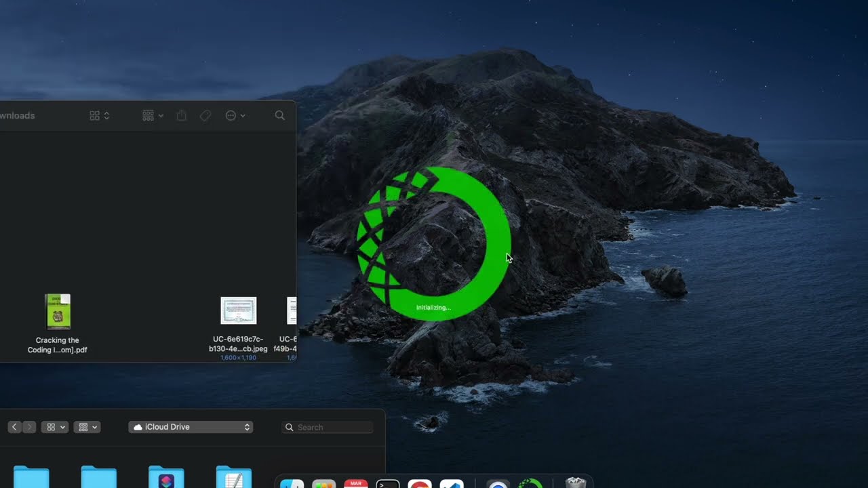The image size is (868, 488).
Task: Click the green ring app icon in Dock
Action: pyautogui.click(x=530, y=483)
